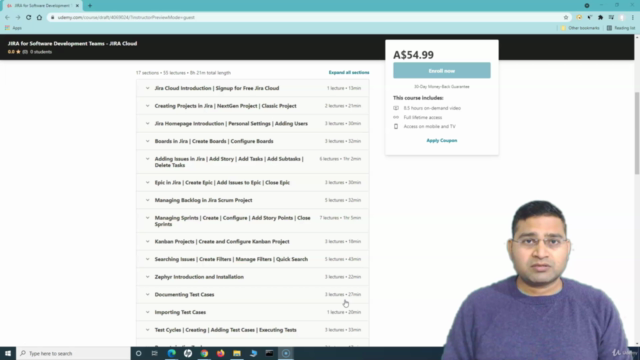Click the page vertical scrollbar
Viewport: 640px width, 360px height.
pos(637,133)
